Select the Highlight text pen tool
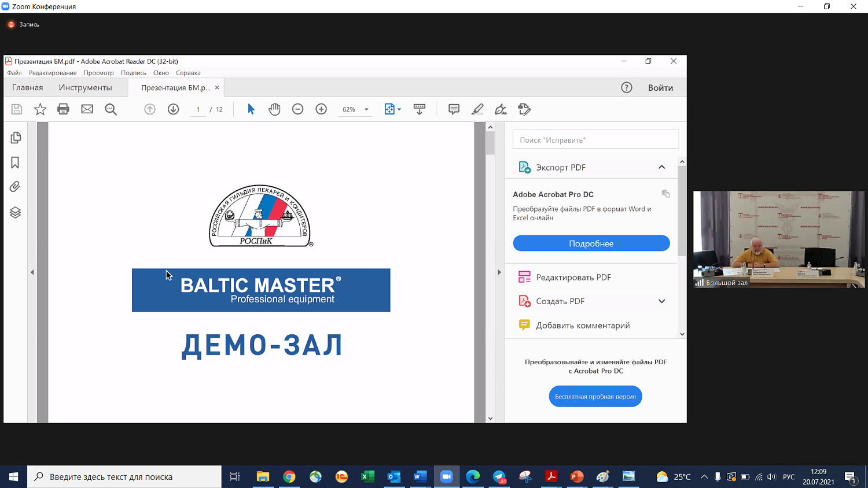The image size is (868, 488). [477, 109]
